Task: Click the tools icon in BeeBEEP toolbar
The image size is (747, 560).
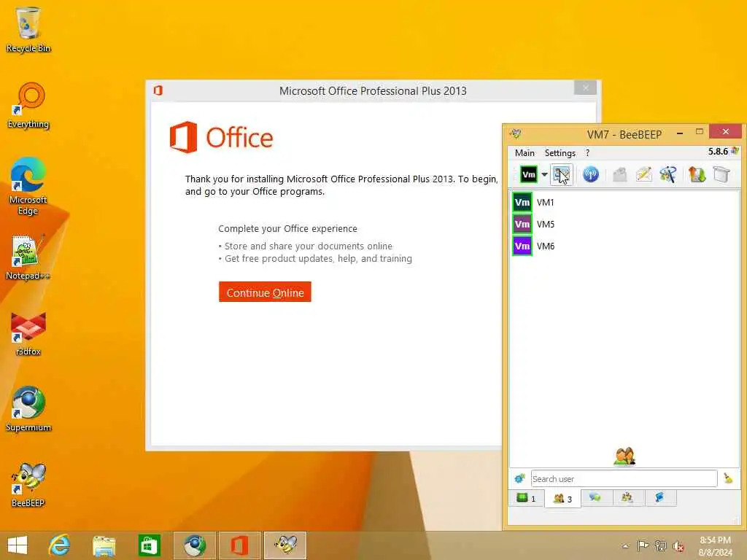Action: coord(668,175)
